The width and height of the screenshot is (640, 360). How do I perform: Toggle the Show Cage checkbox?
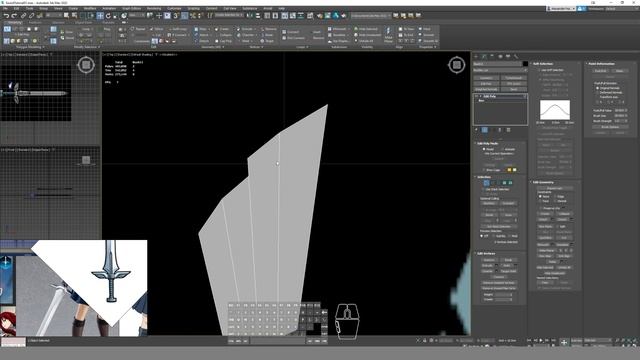point(484,170)
